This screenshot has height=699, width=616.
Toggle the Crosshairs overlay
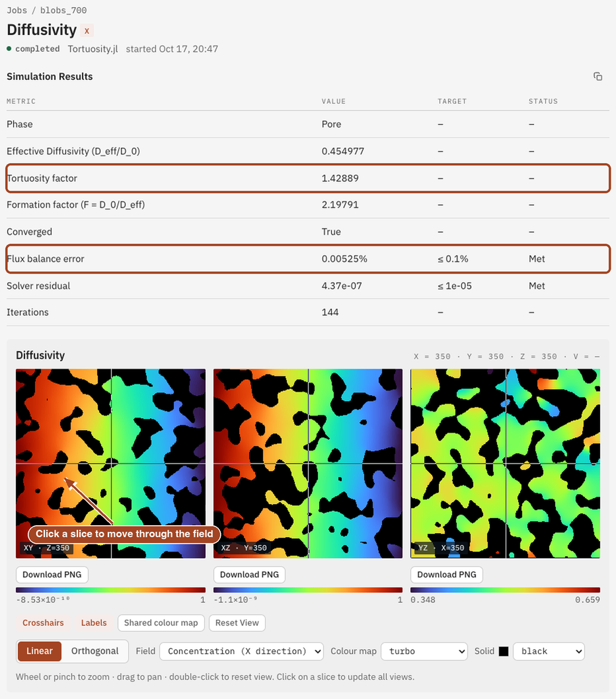tap(43, 623)
